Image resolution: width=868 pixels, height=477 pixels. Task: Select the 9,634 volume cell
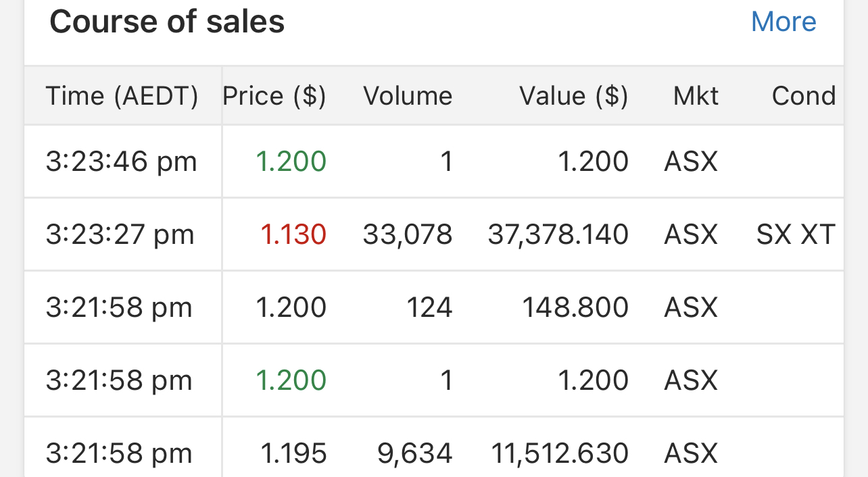pos(415,453)
